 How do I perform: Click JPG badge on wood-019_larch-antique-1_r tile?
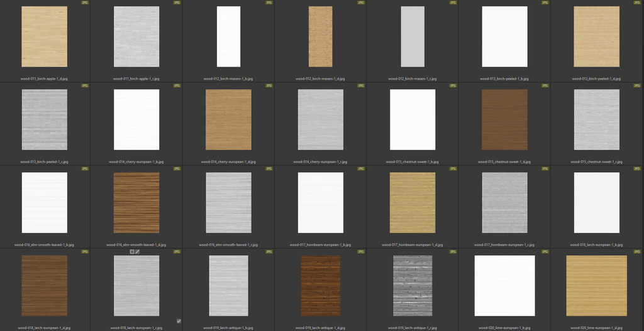tap(452, 251)
